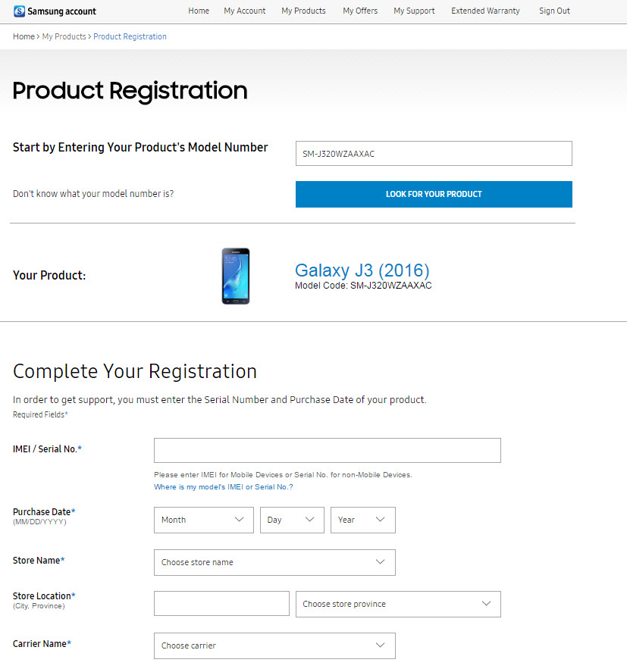Open 'Where is my model's IMEI' link
Viewport: 627px width, 672px height.
[224, 487]
